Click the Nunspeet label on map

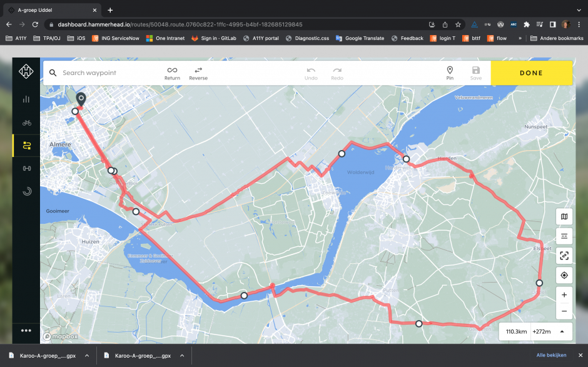coord(536,127)
